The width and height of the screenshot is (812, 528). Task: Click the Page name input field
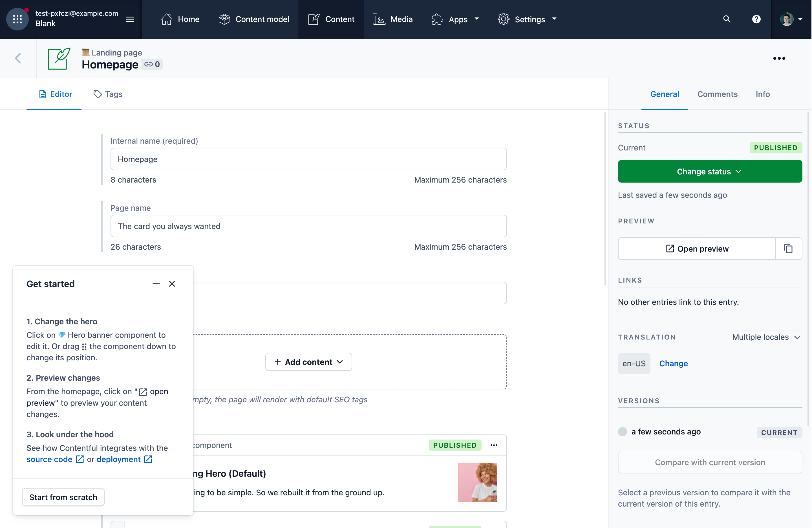point(308,226)
